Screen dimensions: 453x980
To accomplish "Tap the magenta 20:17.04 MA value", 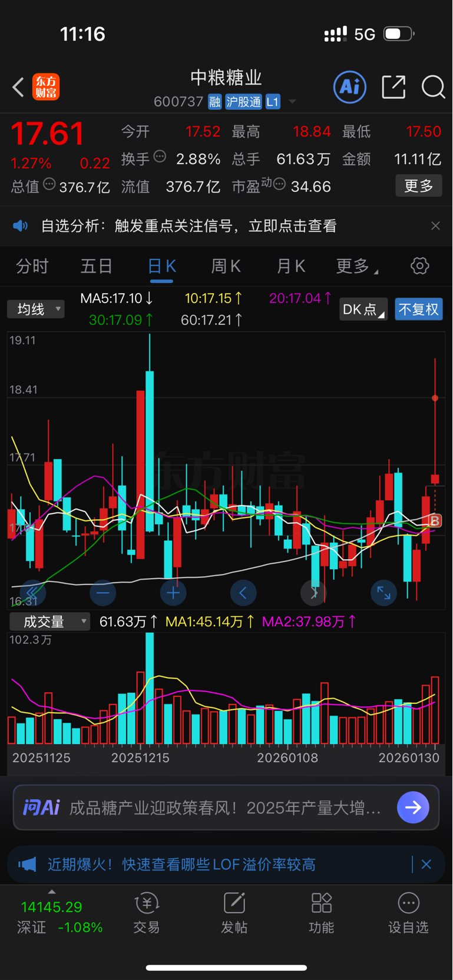I will tap(300, 298).
